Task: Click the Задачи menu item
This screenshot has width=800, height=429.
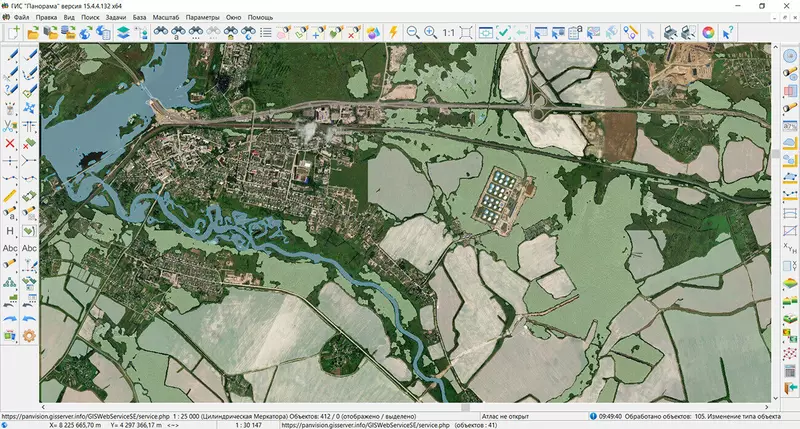Action: point(116,18)
